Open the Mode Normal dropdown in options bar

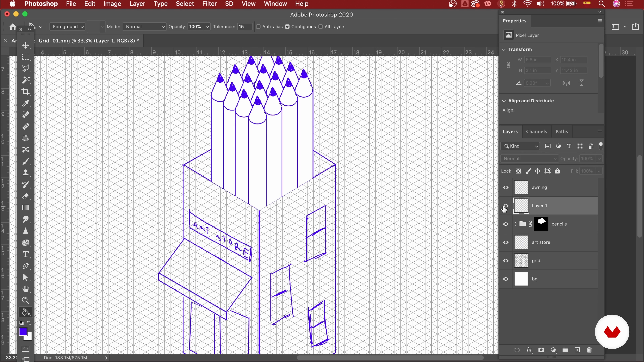145,26
